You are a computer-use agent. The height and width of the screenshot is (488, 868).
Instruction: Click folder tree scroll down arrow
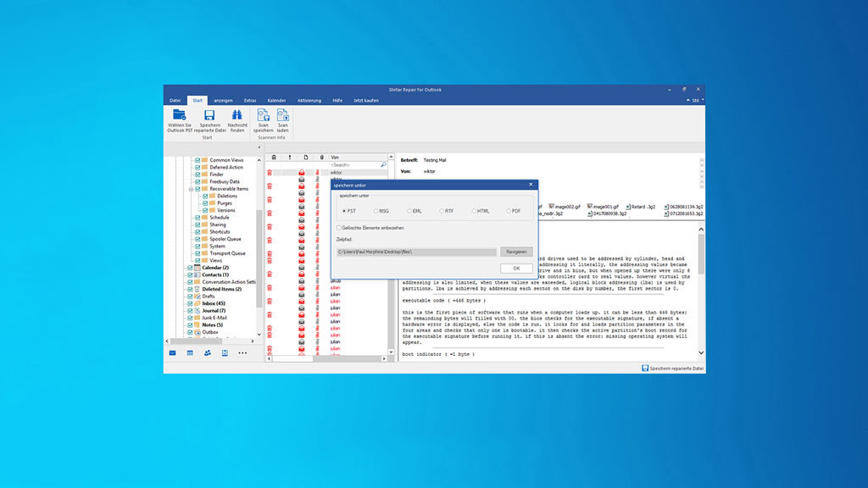pos(259,335)
